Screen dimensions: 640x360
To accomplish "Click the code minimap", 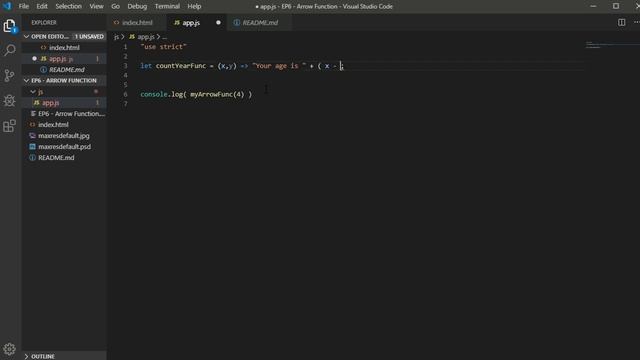I will pos(611,45).
